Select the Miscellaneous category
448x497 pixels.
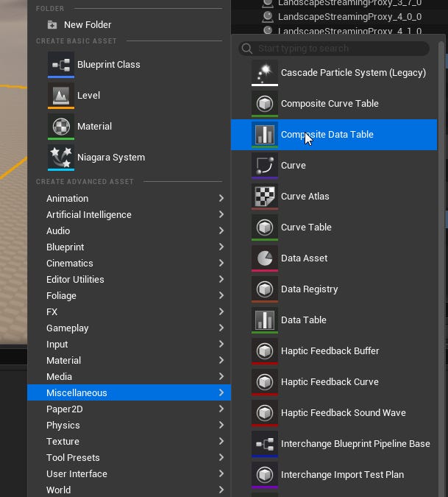(129, 392)
